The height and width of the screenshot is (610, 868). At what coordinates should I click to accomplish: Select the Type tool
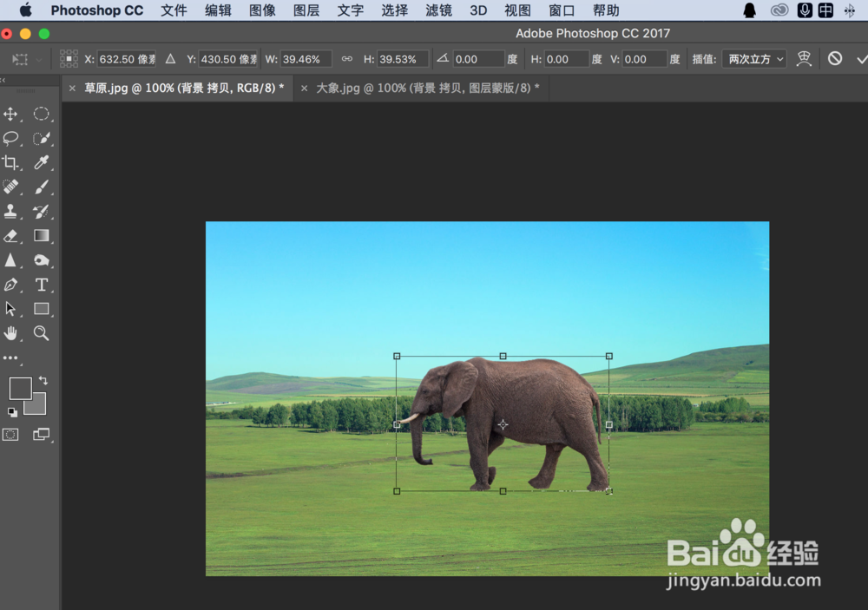click(41, 285)
